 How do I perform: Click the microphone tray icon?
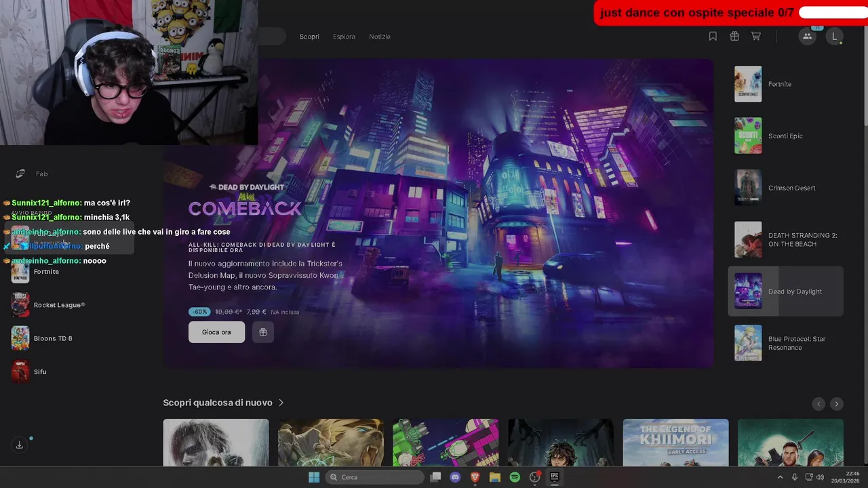click(795, 477)
